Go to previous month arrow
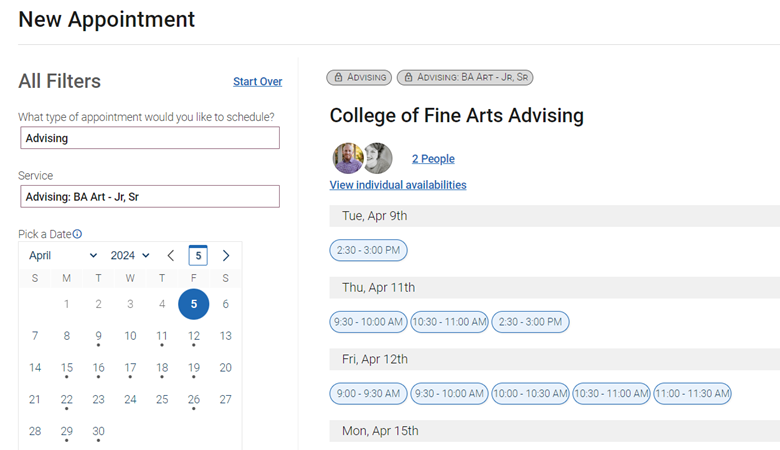Image resolution: width=780 pixels, height=450 pixels. [x=171, y=256]
